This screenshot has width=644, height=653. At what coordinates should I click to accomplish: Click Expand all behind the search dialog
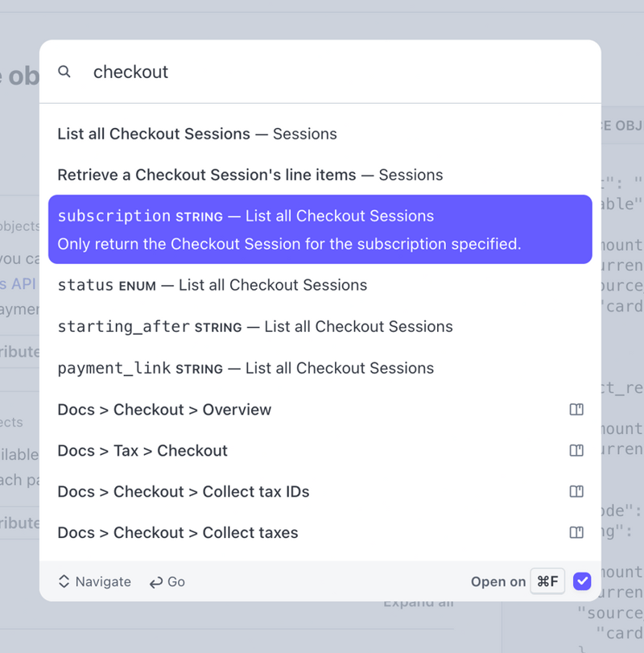[x=418, y=601]
